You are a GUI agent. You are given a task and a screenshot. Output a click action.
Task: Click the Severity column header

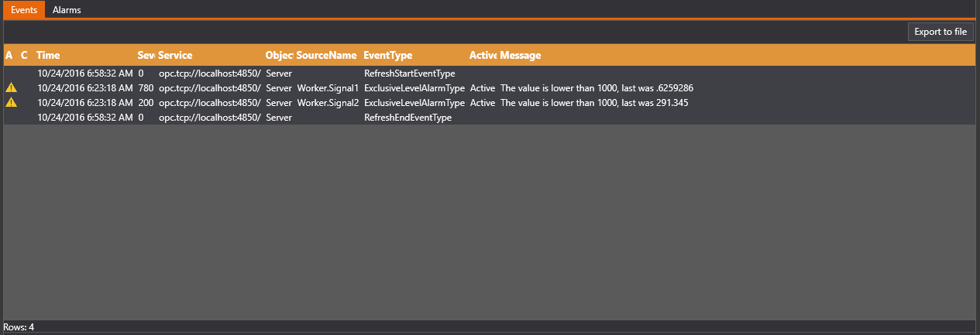point(146,56)
